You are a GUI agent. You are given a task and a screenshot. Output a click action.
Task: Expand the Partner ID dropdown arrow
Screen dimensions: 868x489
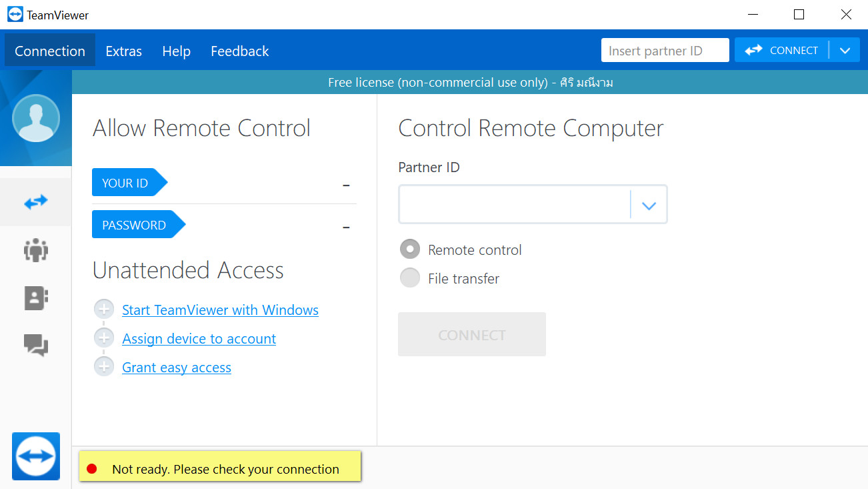649,205
